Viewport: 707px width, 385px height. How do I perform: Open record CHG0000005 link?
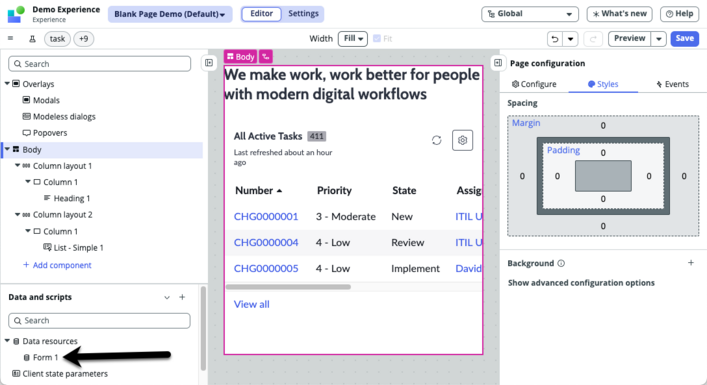coord(266,269)
